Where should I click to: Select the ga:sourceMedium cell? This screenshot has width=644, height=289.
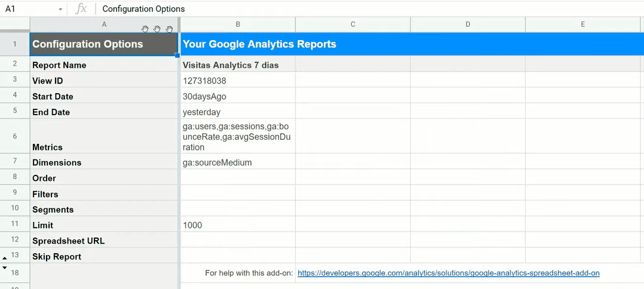tap(238, 161)
